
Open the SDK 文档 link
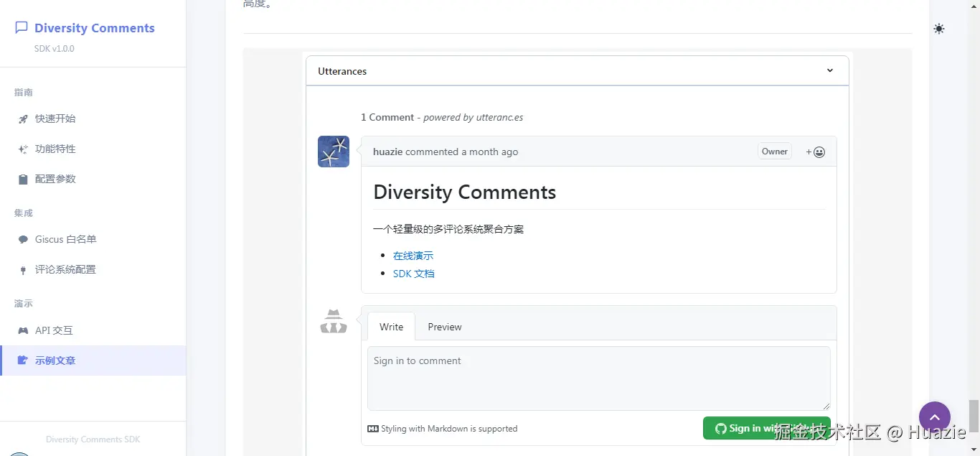pyautogui.click(x=414, y=274)
